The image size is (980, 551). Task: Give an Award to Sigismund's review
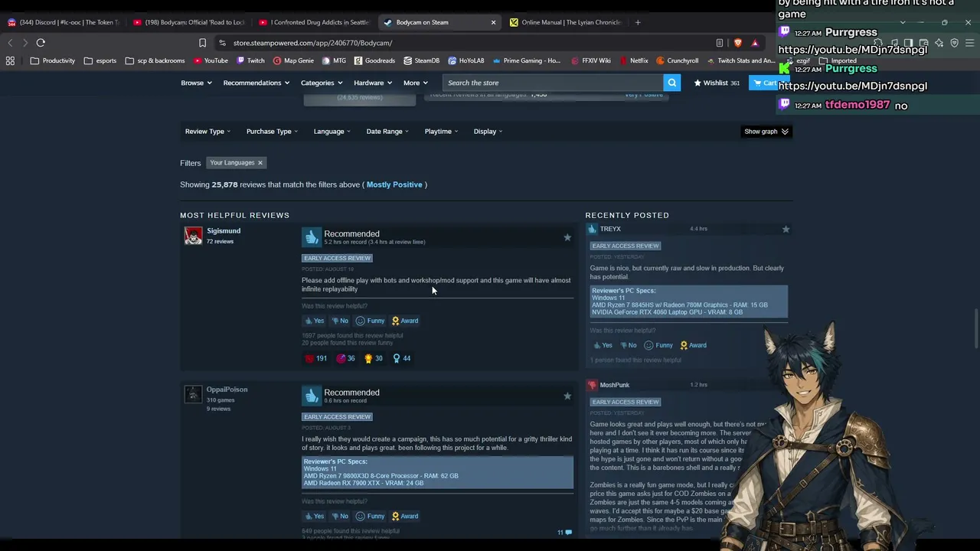point(404,321)
